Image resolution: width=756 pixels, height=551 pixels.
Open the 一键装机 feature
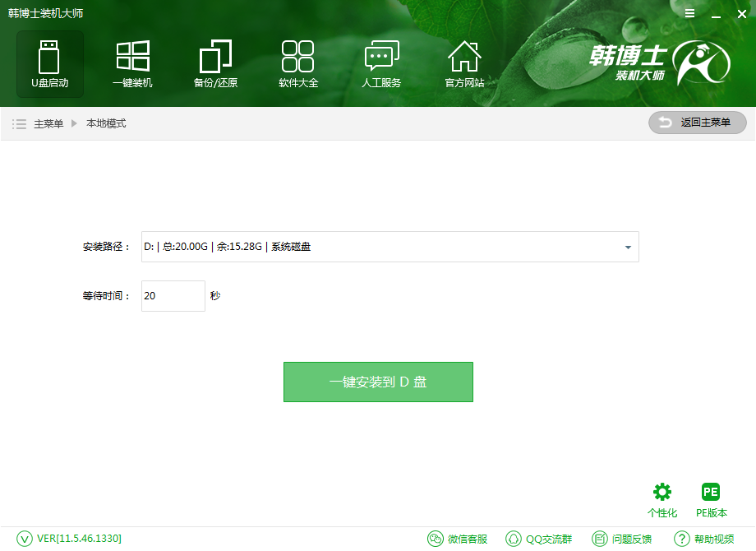(131, 63)
